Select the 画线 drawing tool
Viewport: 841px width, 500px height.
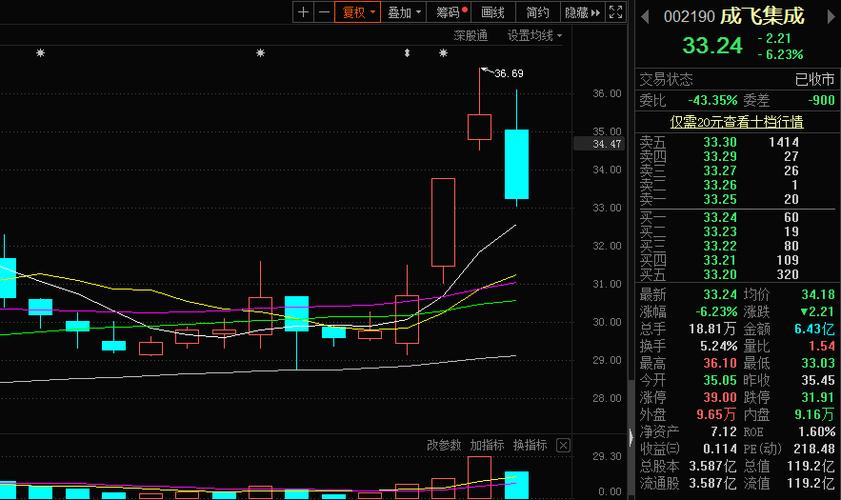point(493,12)
